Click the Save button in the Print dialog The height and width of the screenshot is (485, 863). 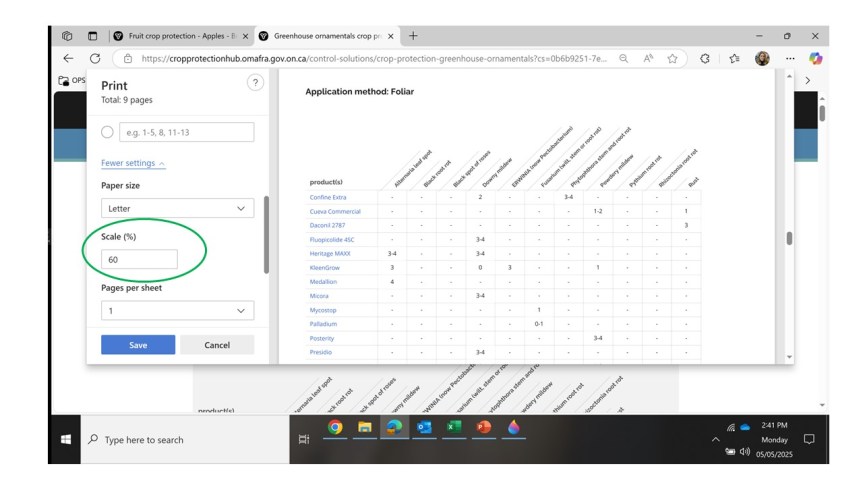138,345
